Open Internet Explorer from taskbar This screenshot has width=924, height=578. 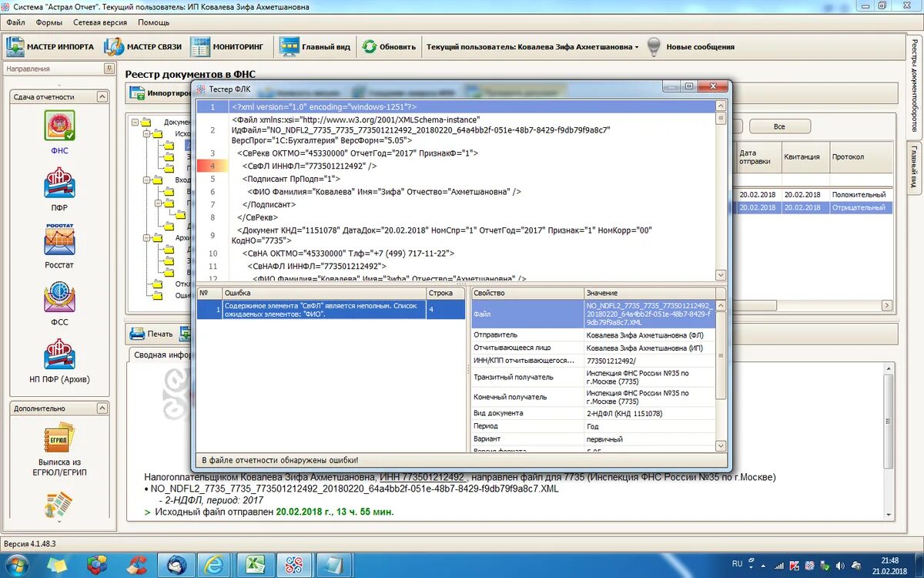coord(214,565)
